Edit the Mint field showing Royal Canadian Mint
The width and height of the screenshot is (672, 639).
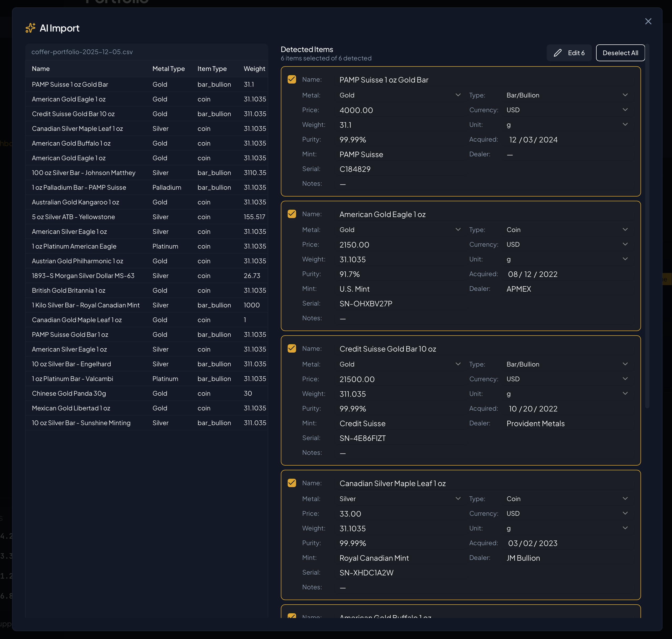click(374, 558)
